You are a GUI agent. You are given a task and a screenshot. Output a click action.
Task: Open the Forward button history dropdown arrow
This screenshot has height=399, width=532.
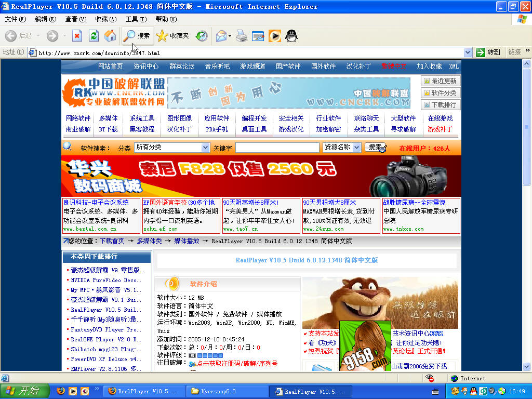64,36
